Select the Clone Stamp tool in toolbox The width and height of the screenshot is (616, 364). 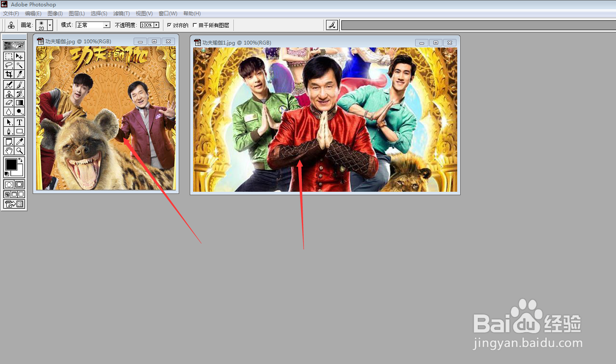9,94
